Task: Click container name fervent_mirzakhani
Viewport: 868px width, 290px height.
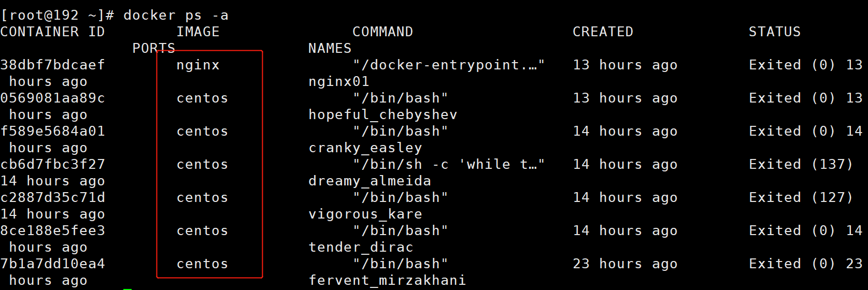Action: click(x=387, y=280)
